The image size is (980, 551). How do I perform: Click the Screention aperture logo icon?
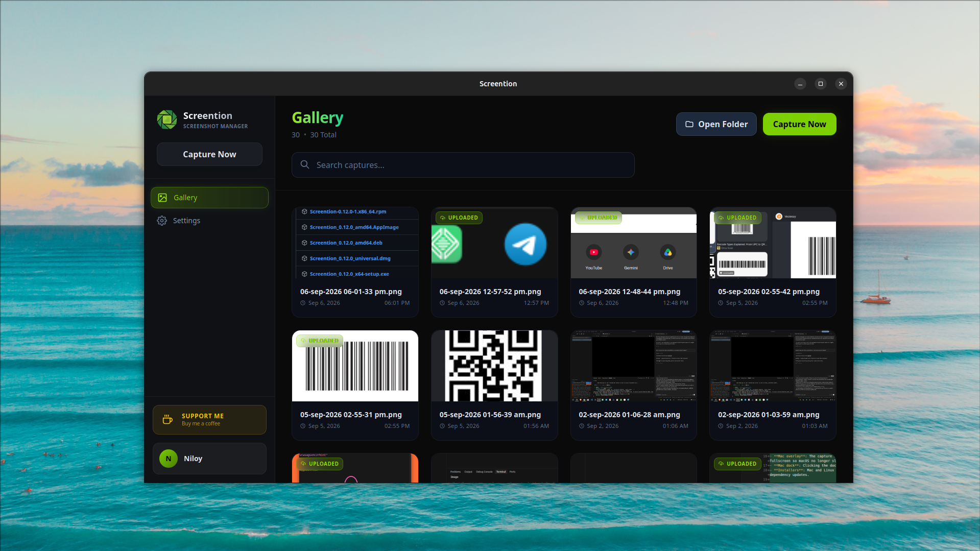pyautogui.click(x=167, y=119)
